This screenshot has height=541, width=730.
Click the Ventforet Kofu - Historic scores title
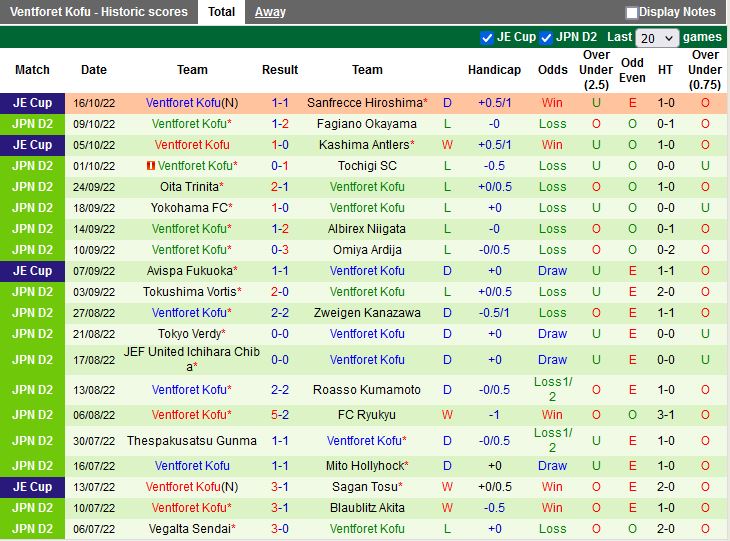[99, 12]
